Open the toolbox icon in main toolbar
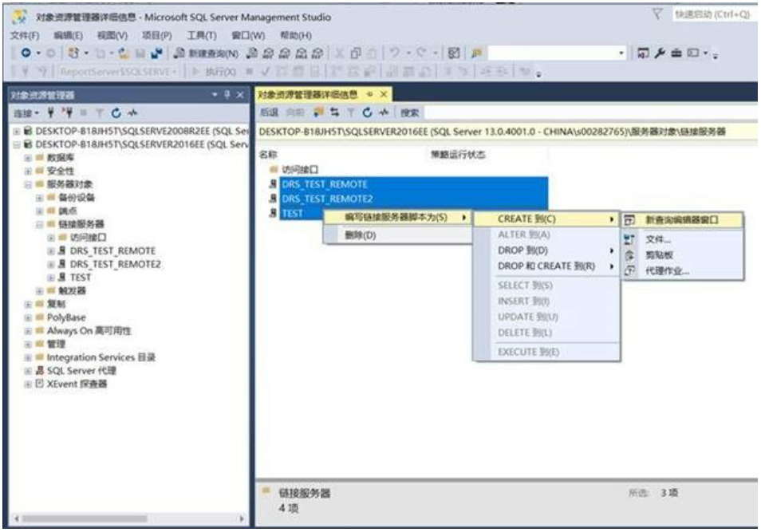Image resolution: width=761 pixels, height=532 pixels. click(676, 53)
